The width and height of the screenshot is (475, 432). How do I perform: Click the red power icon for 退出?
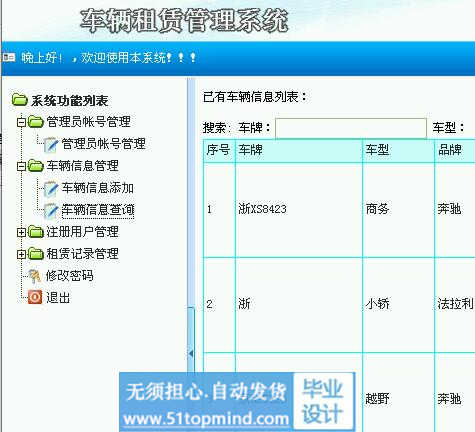tap(35, 297)
